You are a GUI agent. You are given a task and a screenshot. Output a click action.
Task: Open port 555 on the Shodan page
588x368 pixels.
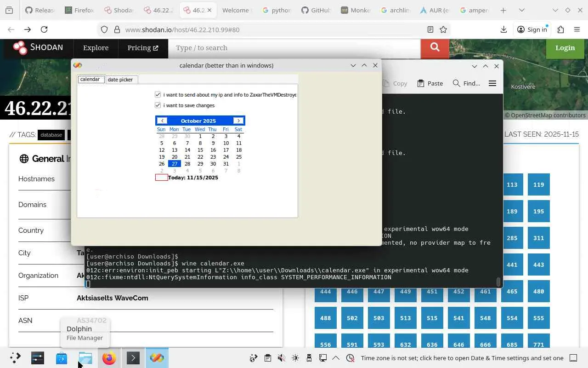(x=538, y=318)
